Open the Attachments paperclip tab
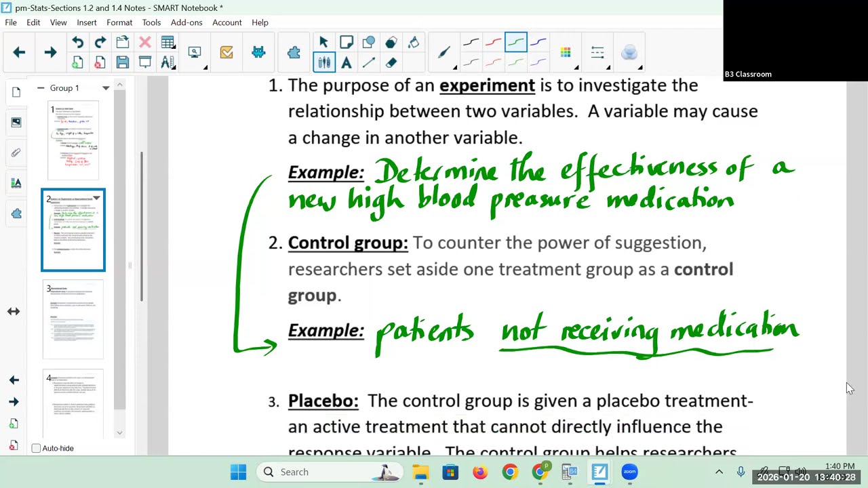The width and height of the screenshot is (868, 488). [x=16, y=152]
